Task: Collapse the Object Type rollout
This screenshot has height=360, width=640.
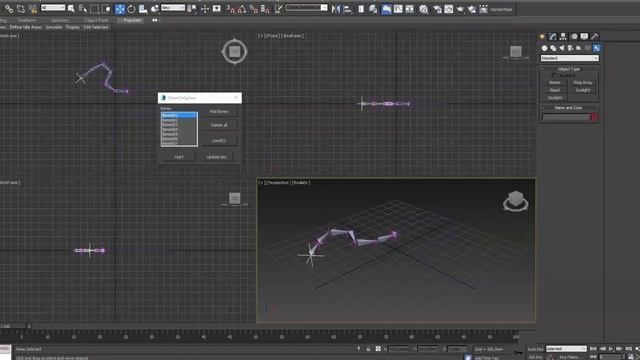Action: [569, 69]
